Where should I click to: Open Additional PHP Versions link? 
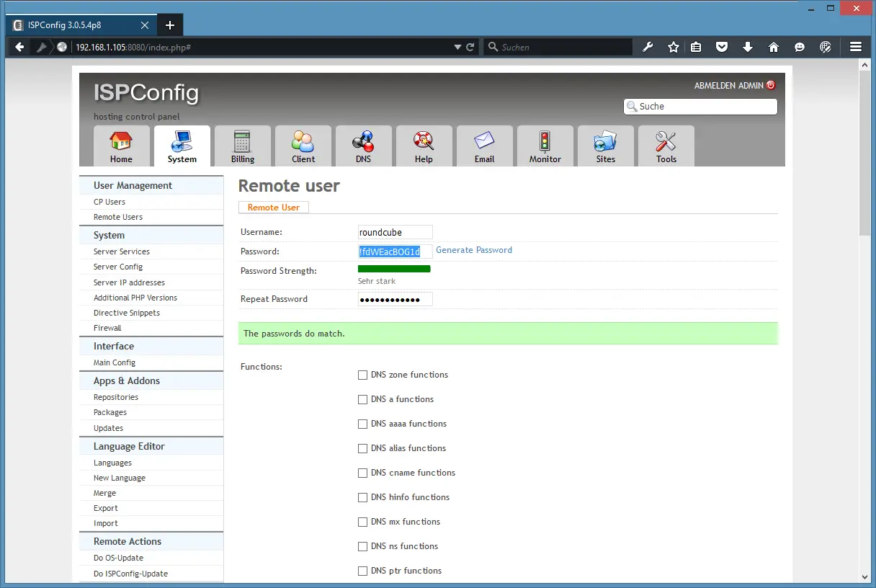[135, 298]
